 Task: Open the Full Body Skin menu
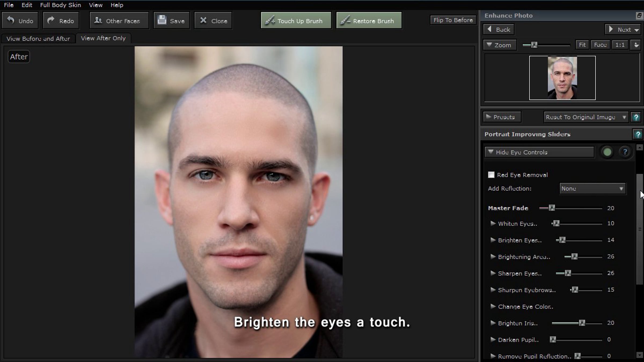60,5
